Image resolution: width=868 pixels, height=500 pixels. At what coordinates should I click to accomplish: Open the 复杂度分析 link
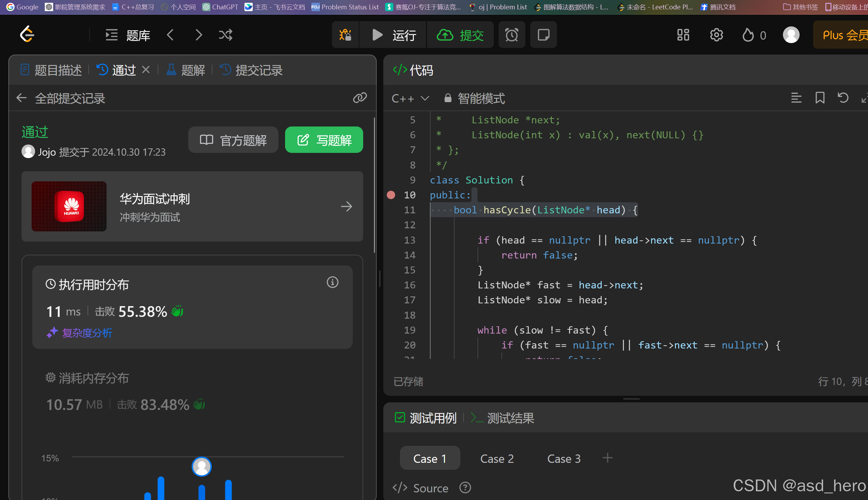(x=87, y=333)
